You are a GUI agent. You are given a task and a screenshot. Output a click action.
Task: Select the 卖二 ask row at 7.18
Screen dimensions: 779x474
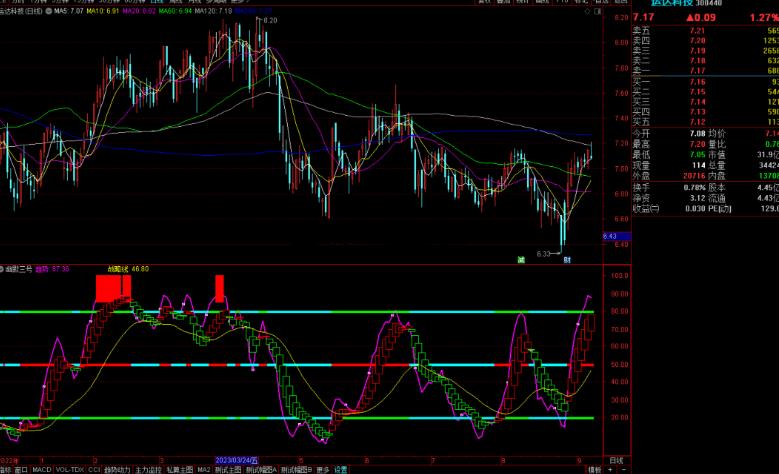pos(705,61)
